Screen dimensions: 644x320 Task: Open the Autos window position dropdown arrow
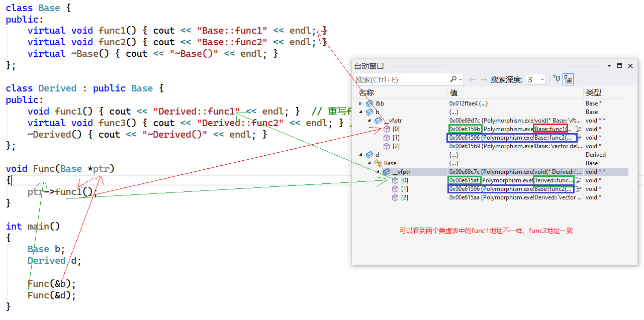pos(609,66)
